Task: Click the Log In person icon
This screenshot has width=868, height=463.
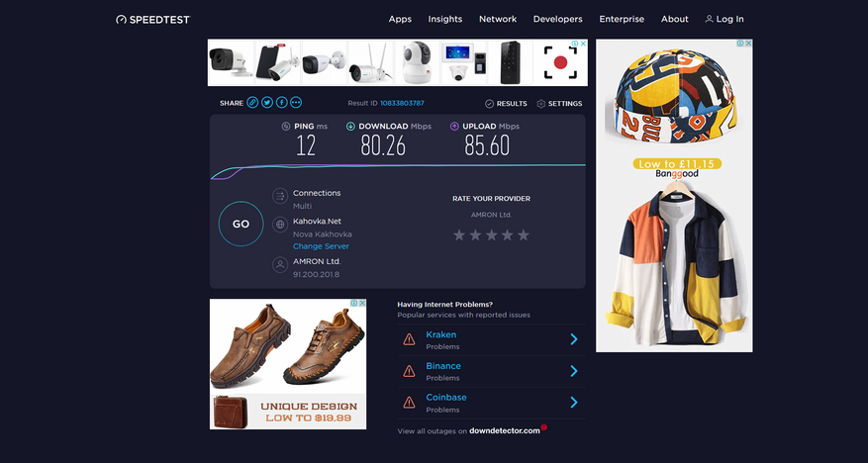Action: click(709, 19)
